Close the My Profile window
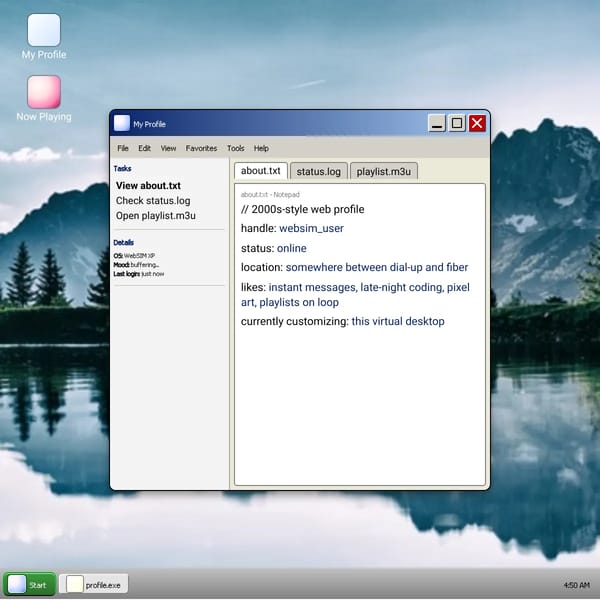 point(477,124)
